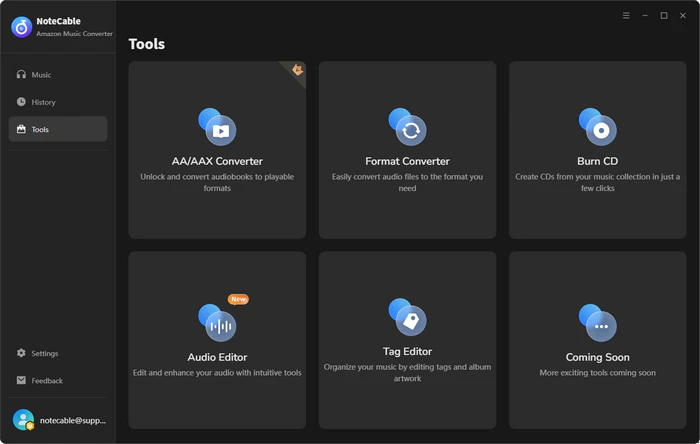Screen dimensions: 700x444
Task: Open the hamburger menu icon
Action: point(626,16)
